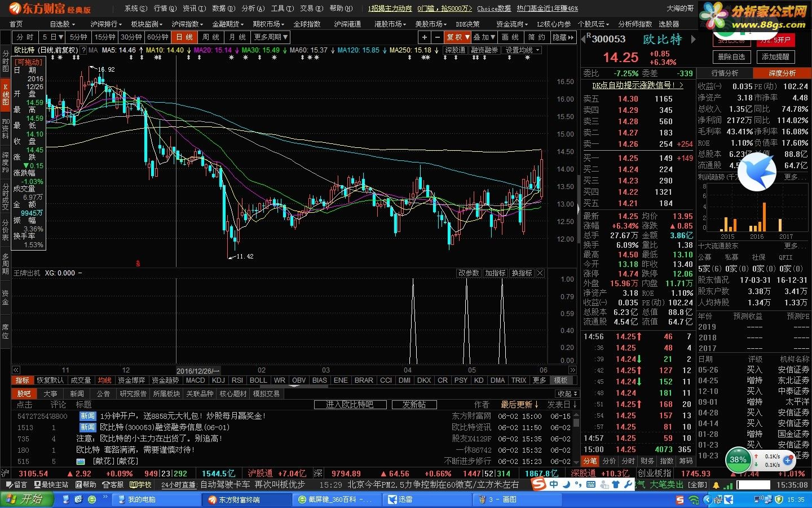Screen dimensions: 812x508
Task: Open 沪深排行 dropdown in navigation bar
Action: 105,24
